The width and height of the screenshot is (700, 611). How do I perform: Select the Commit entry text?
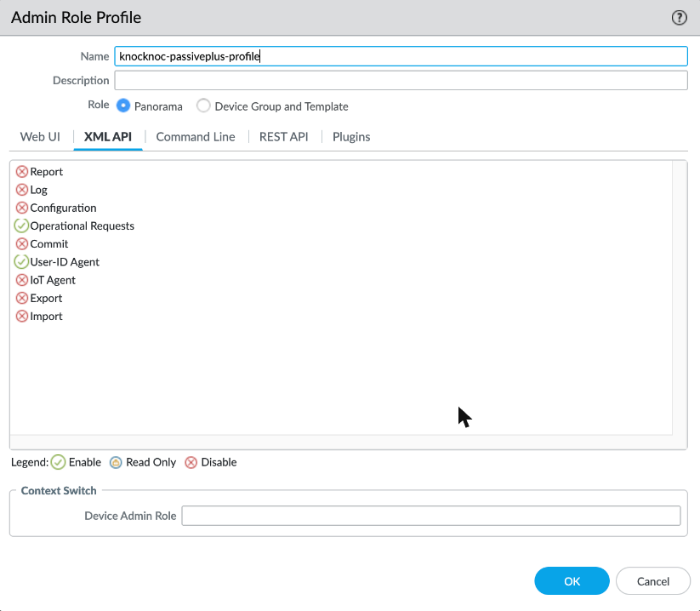pos(49,244)
